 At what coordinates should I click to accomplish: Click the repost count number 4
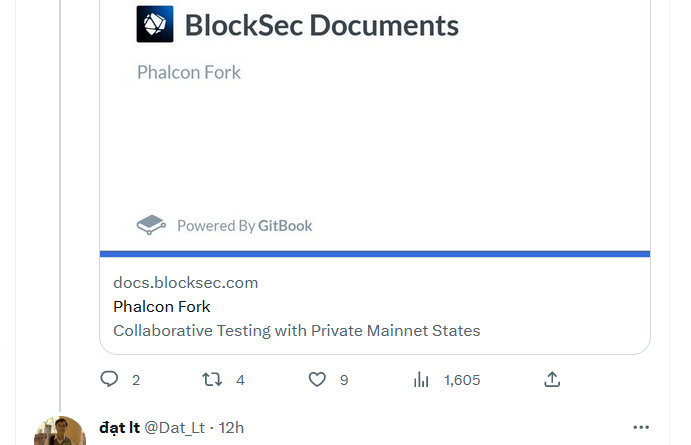pyautogui.click(x=240, y=380)
